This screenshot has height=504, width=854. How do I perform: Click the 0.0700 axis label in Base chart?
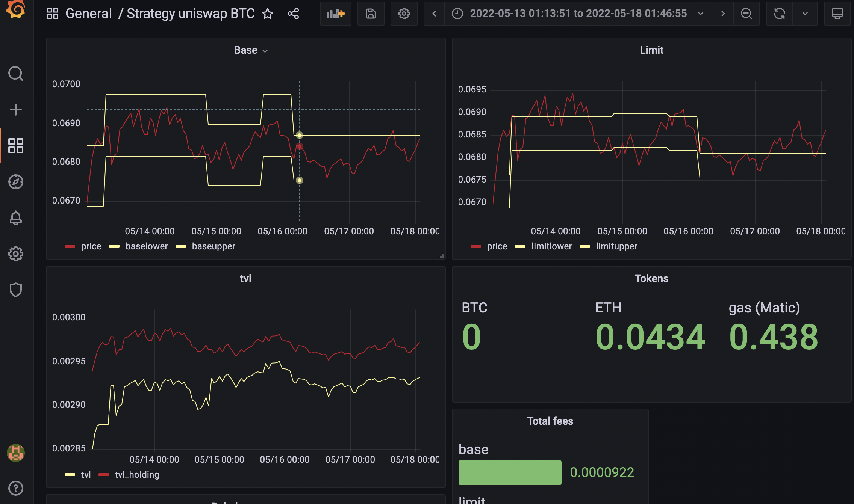point(66,84)
